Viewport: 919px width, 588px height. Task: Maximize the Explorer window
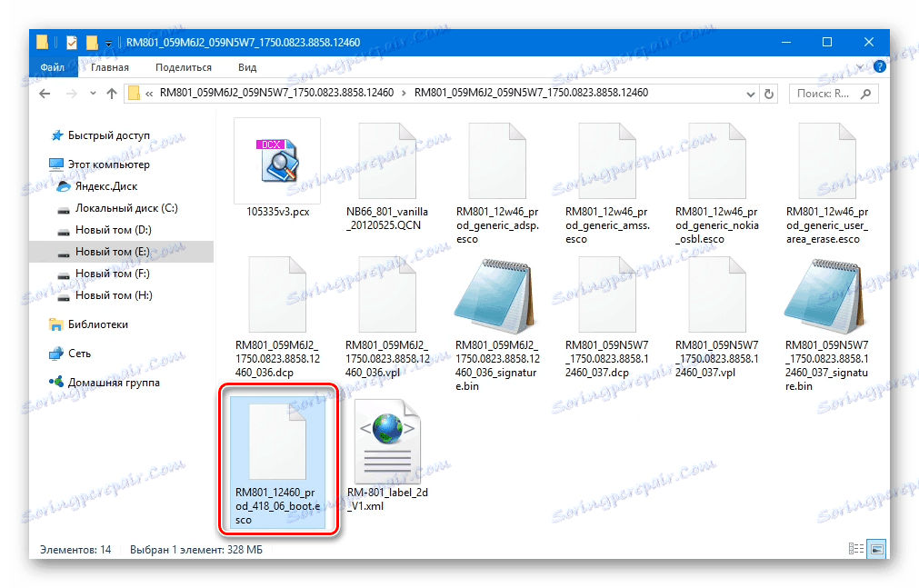pos(827,42)
